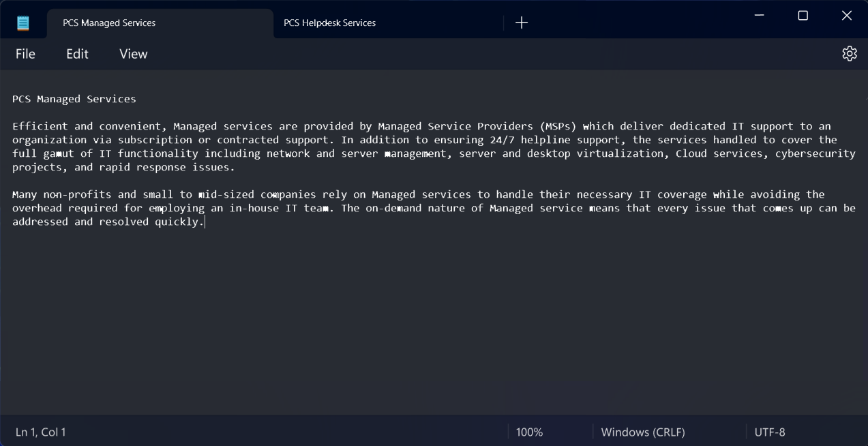
Task: Maximize the Notepad window
Action: 803,15
